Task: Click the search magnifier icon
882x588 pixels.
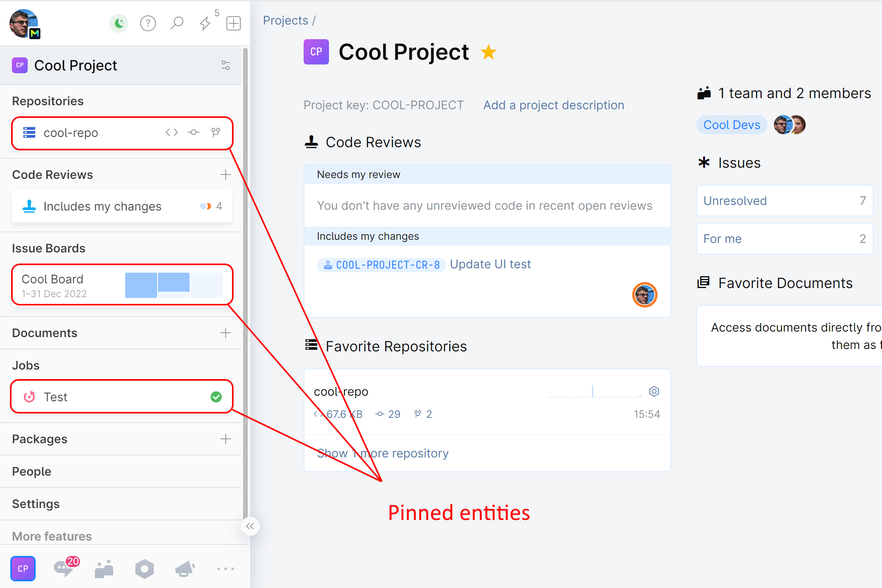Action: [177, 23]
